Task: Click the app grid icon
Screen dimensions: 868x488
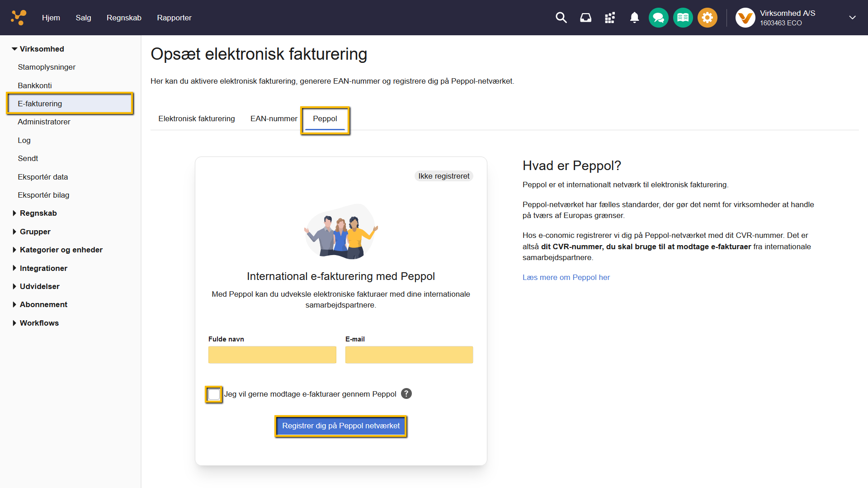Action: [609, 17]
